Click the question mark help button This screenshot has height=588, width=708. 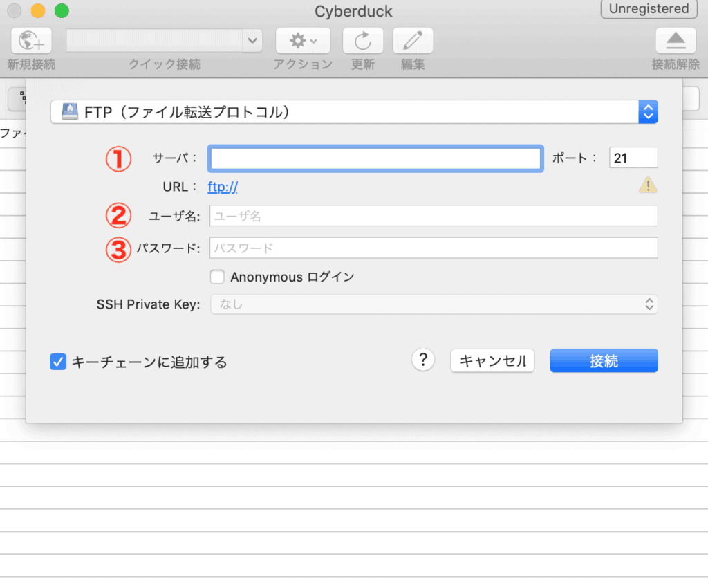pos(423,360)
